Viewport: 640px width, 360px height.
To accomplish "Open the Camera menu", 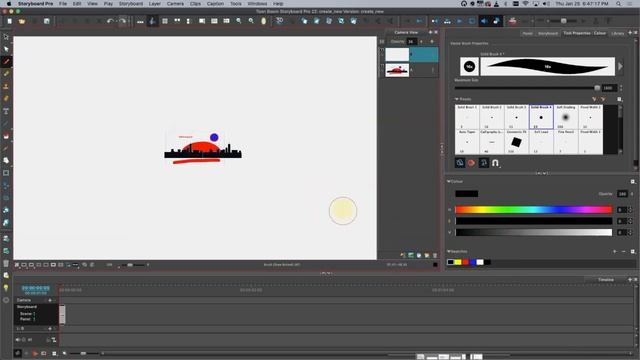I will [175, 4].
